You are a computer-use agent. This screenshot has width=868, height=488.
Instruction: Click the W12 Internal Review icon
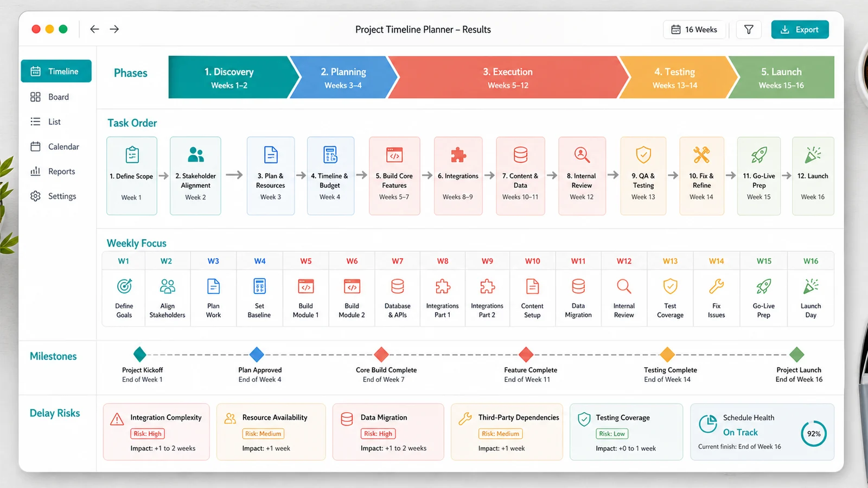pos(624,286)
